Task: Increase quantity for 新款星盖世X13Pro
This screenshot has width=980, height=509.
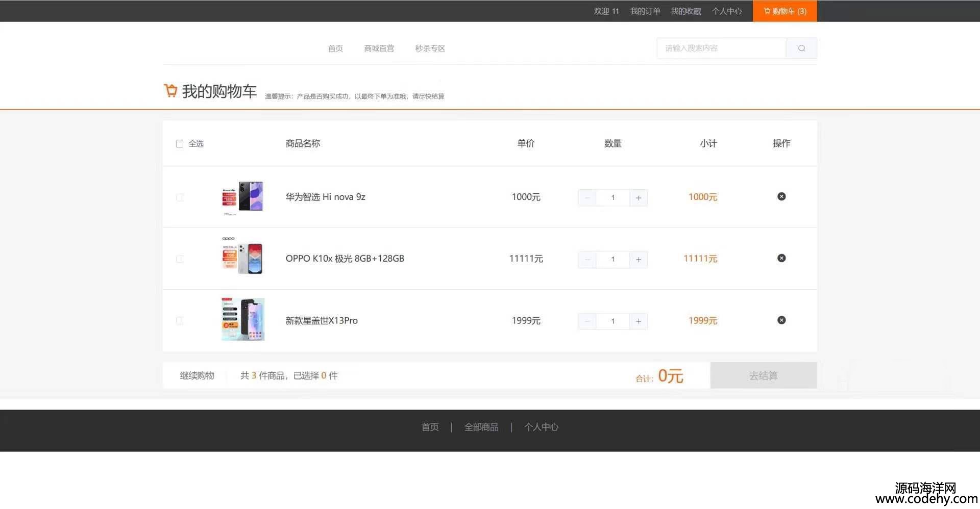Action: coord(639,321)
